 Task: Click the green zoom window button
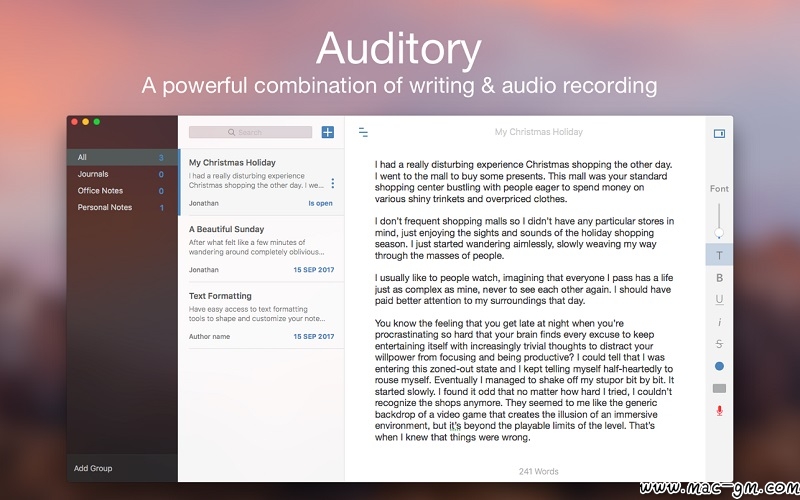click(x=96, y=121)
